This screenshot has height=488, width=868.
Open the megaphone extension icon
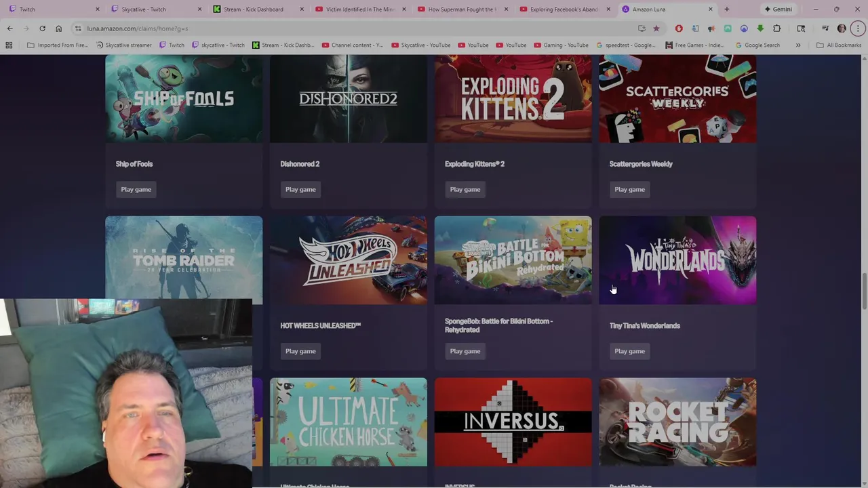(x=711, y=28)
